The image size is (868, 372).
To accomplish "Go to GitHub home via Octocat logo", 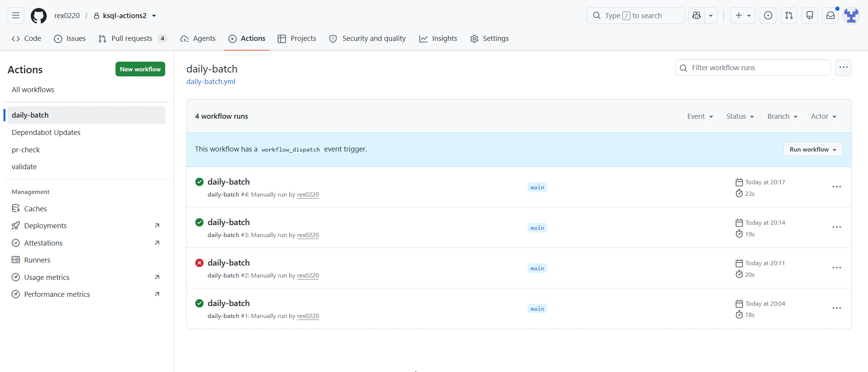I will pyautogui.click(x=39, y=16).
